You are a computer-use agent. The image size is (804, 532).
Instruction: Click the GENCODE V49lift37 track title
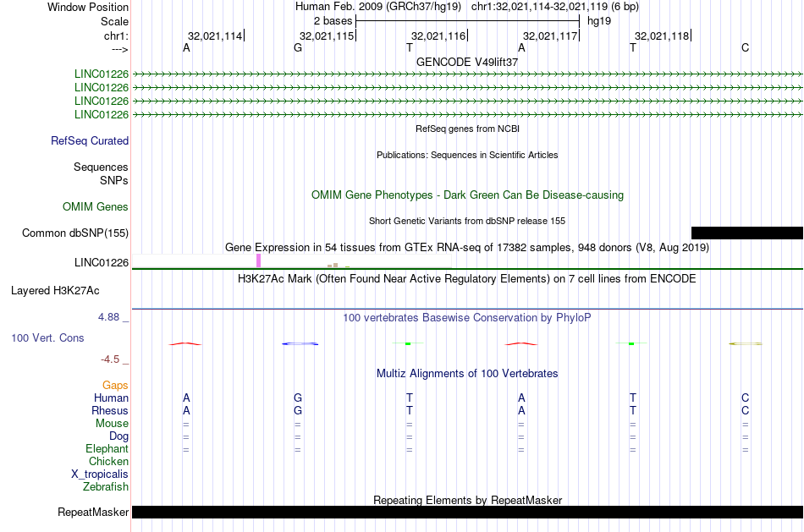click(x=467, y=62)
